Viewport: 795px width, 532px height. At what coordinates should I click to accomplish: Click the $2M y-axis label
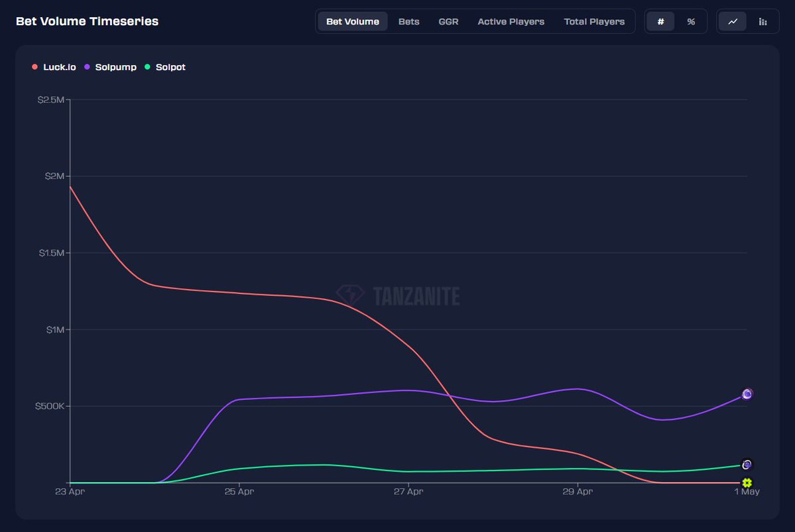(x=55, y=176)
